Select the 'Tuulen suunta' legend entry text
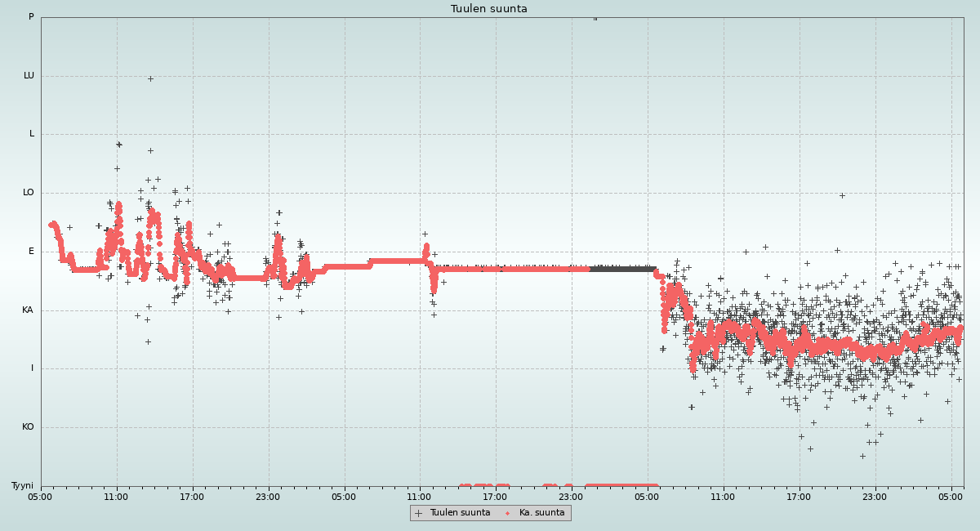 [x=460, y=513]
